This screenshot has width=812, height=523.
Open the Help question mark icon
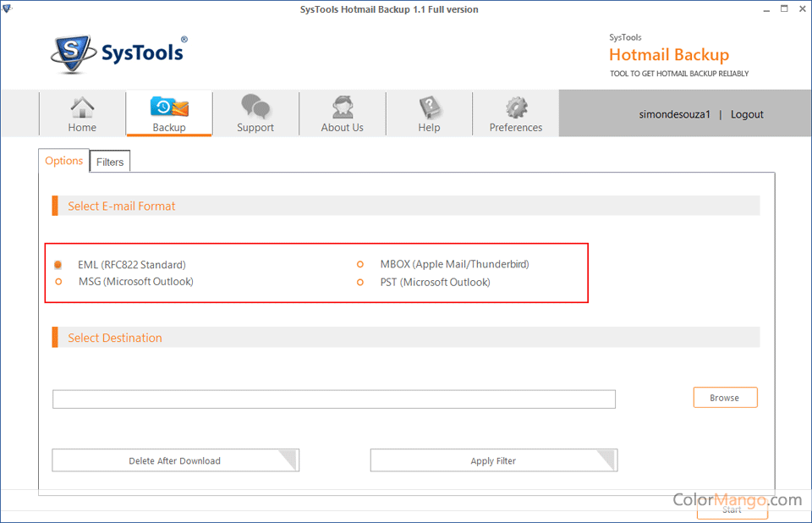[x=429, y=107]
